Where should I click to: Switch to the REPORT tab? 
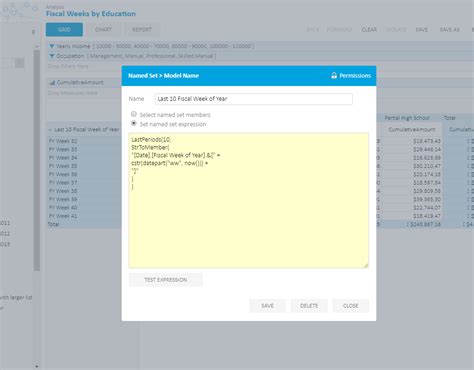[142, 30]
